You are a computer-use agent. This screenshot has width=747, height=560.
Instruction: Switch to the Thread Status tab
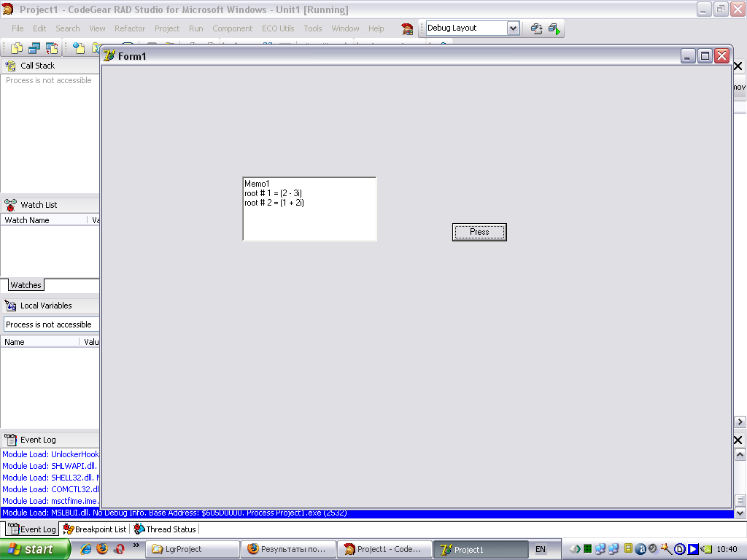click(165, 529)
